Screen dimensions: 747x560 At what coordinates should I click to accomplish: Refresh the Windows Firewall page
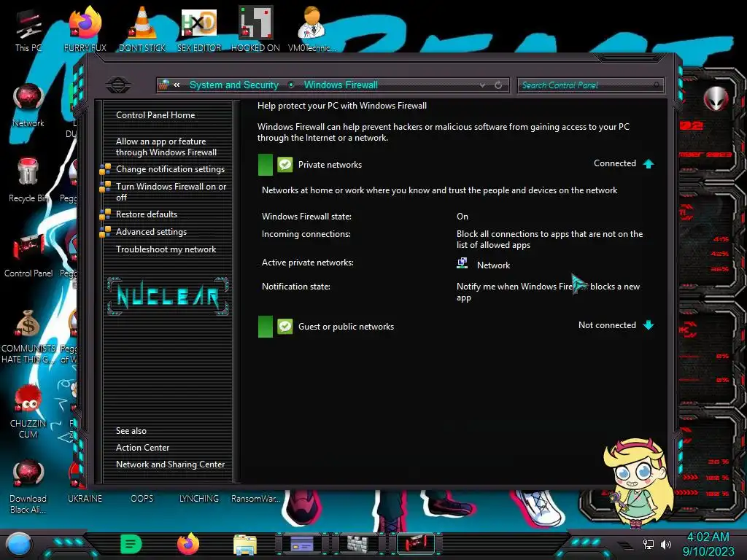498,85
